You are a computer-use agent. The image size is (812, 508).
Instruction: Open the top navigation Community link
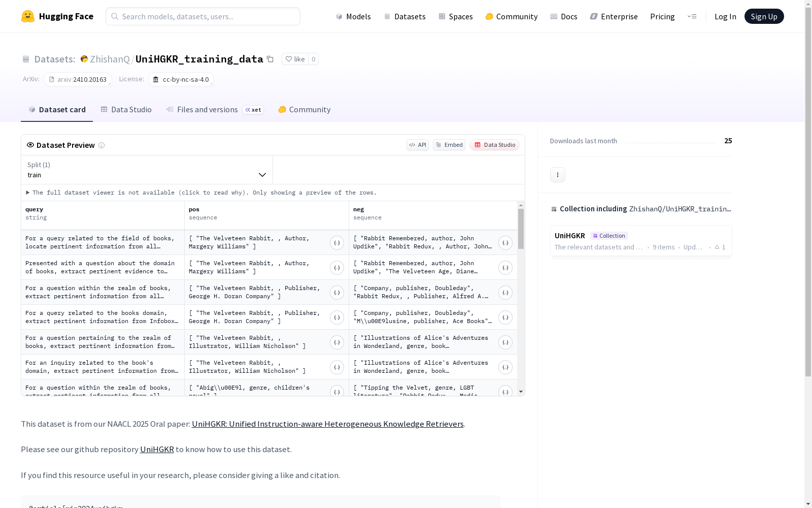click(511, 16)
